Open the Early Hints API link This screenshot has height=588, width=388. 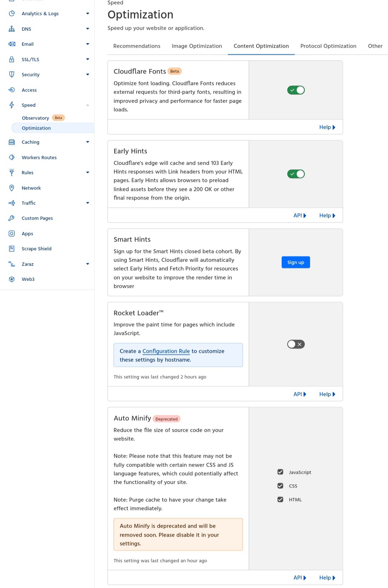300,215
